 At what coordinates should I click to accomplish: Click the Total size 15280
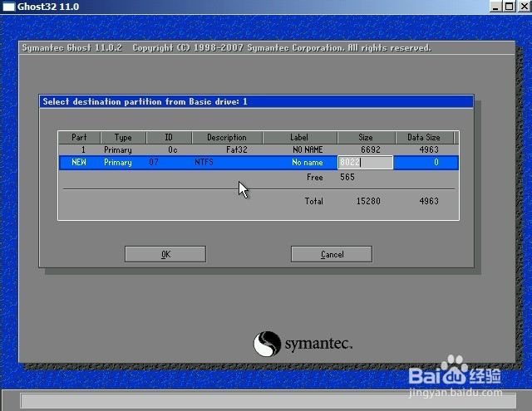tap(368, 201)
